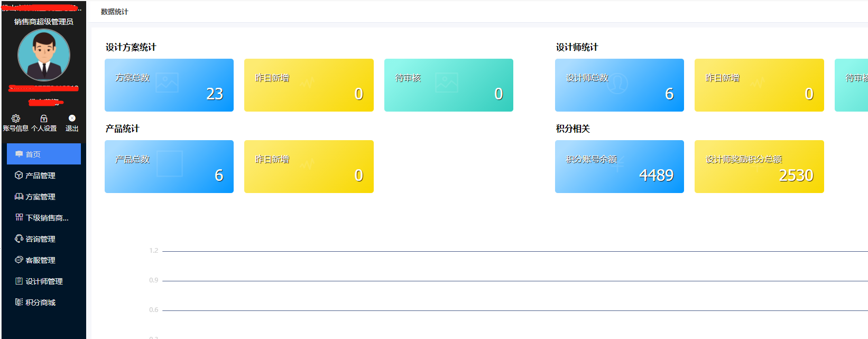Select the 积分账号余额 card showing 4489
868x339 pixels.
[619, 167]
